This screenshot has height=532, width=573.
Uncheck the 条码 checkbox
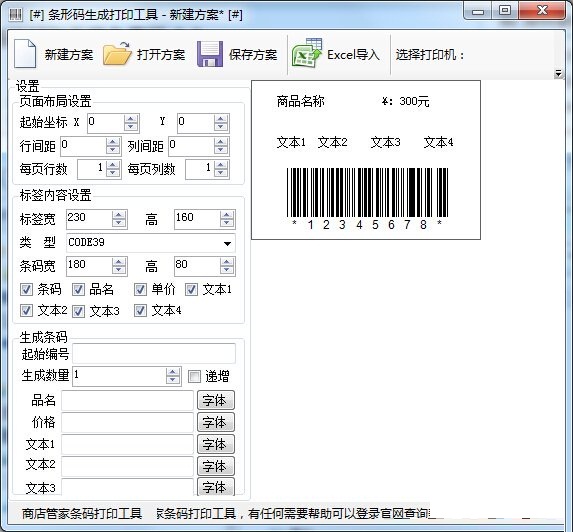coord(26,290)
